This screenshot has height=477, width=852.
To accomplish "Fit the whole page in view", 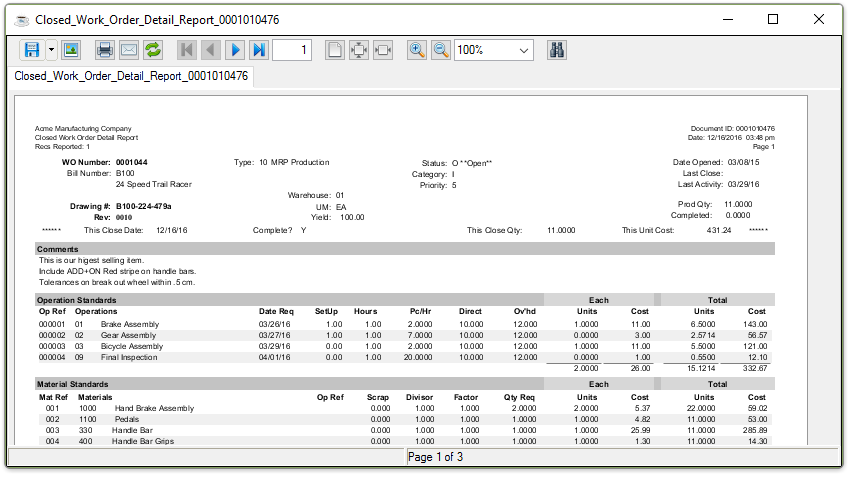I will (x=359, y=49).
